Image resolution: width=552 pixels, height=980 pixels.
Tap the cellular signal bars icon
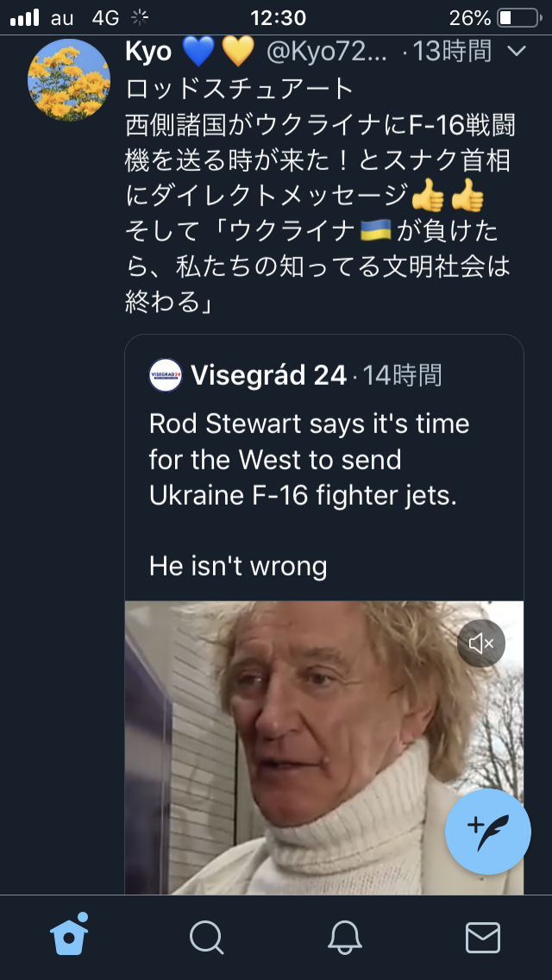pos(24,17)
